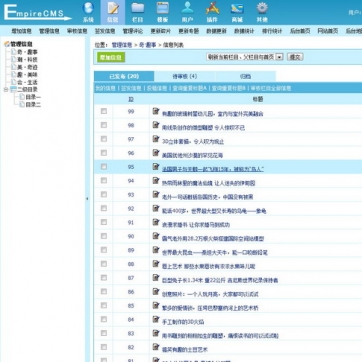The width and height of the screenshot is (362, 362).
Task: Click the edit icon in row ID 95
Action: pos(156,167)
